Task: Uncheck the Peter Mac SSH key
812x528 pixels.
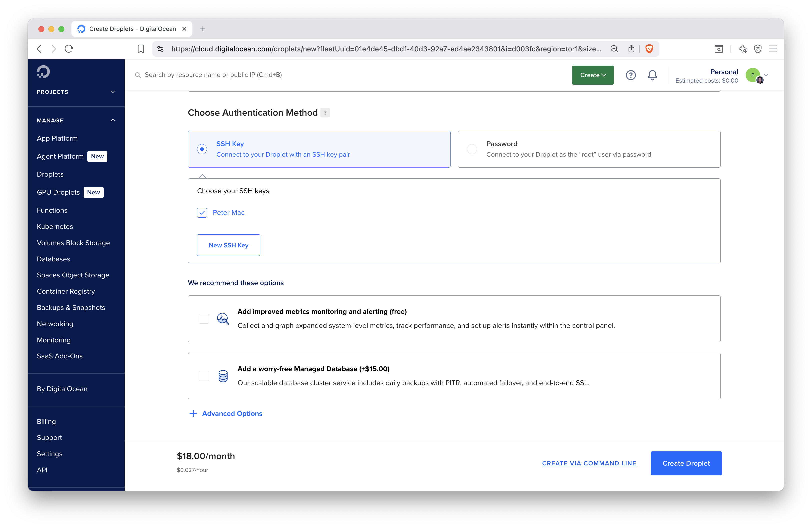Action: (x=202, y=212)
